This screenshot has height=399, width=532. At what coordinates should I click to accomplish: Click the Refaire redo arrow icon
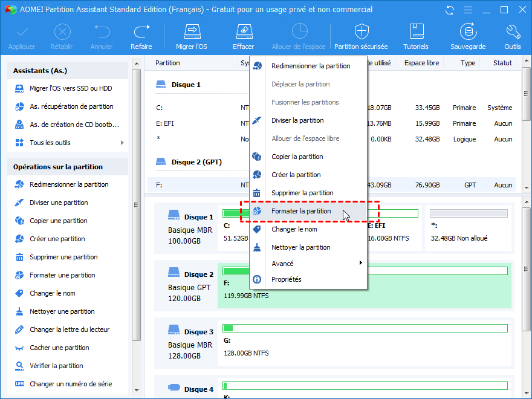[x=141, y=32]
